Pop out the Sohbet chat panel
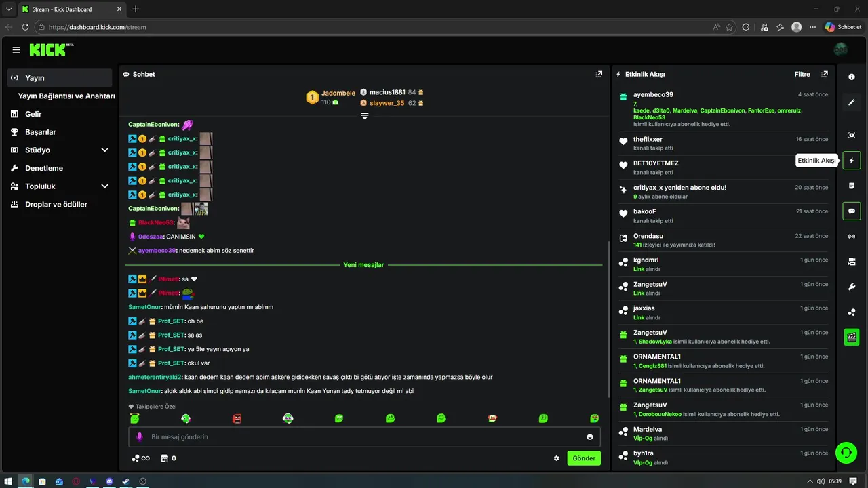Image resolution: width=868 pixels, height=488 pixels. 599,74
